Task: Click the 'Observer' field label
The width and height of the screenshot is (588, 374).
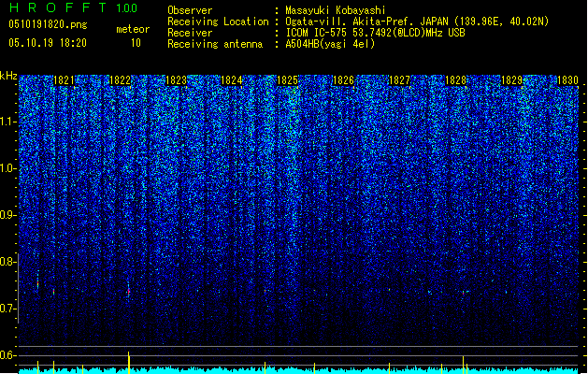Action: pyautogui.click(x=190, y=10)
